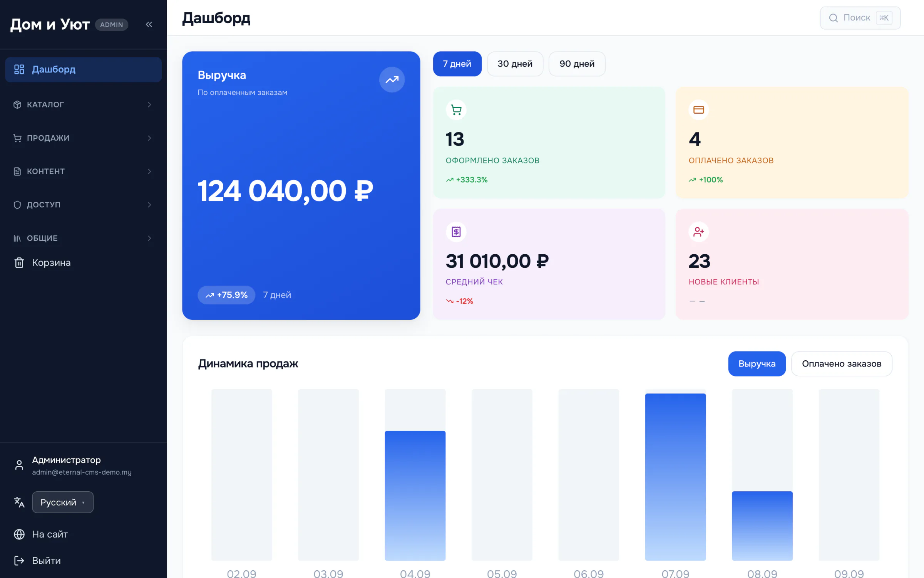The height and width of the screenshot is (578, 924).
Task: Click the cart icon on the Оформлено заказов card
Action: tap(456, 110)
